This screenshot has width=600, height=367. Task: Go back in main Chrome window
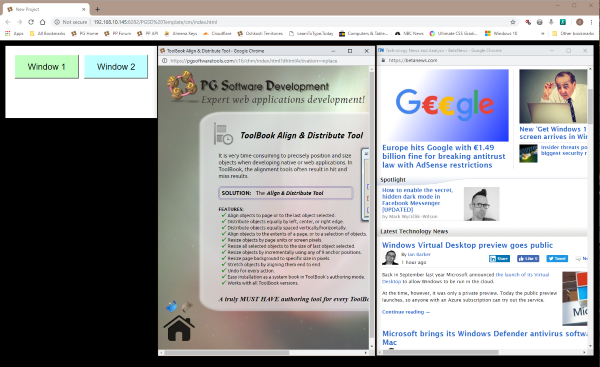pos(8,22)
